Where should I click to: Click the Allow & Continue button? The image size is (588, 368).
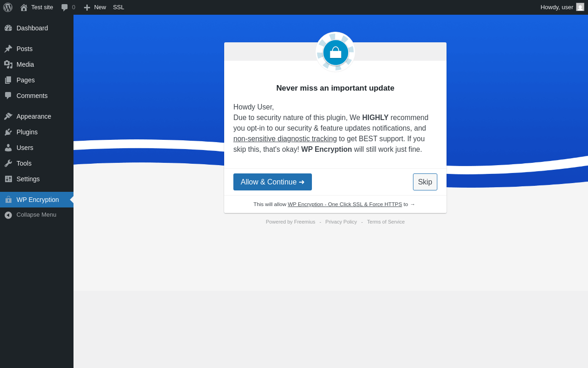(272, 182)
